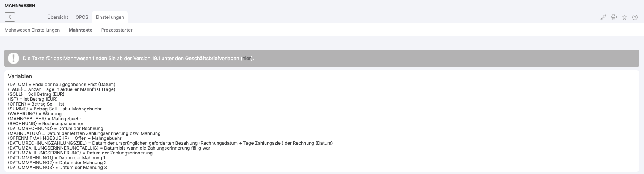Click the printer icon
Viewport: 644px width, 174px height.
614,17
